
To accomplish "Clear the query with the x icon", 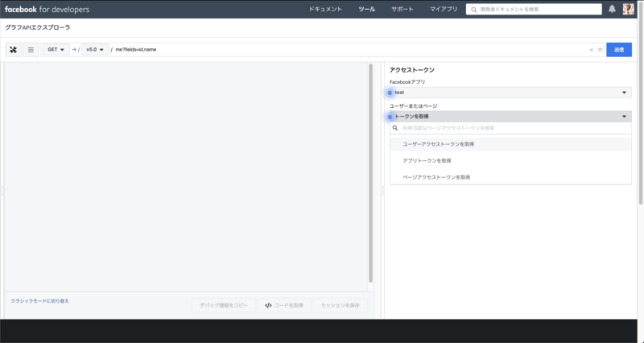I will [x=592, y=50].
